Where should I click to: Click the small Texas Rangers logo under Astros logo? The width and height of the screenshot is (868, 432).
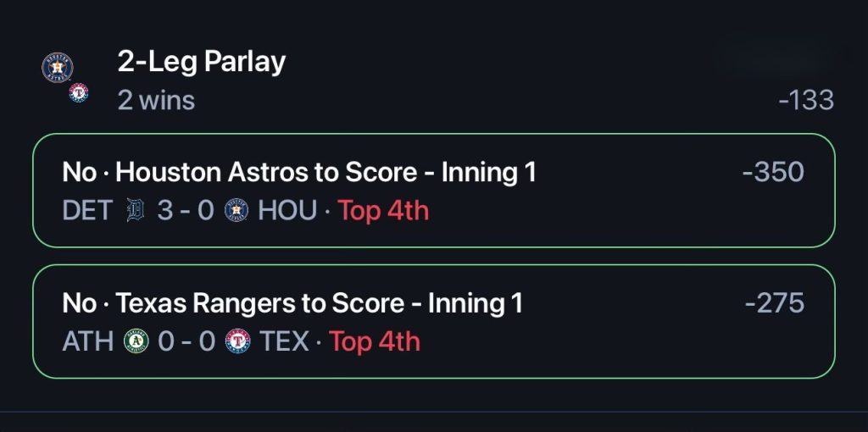[79, 92]
